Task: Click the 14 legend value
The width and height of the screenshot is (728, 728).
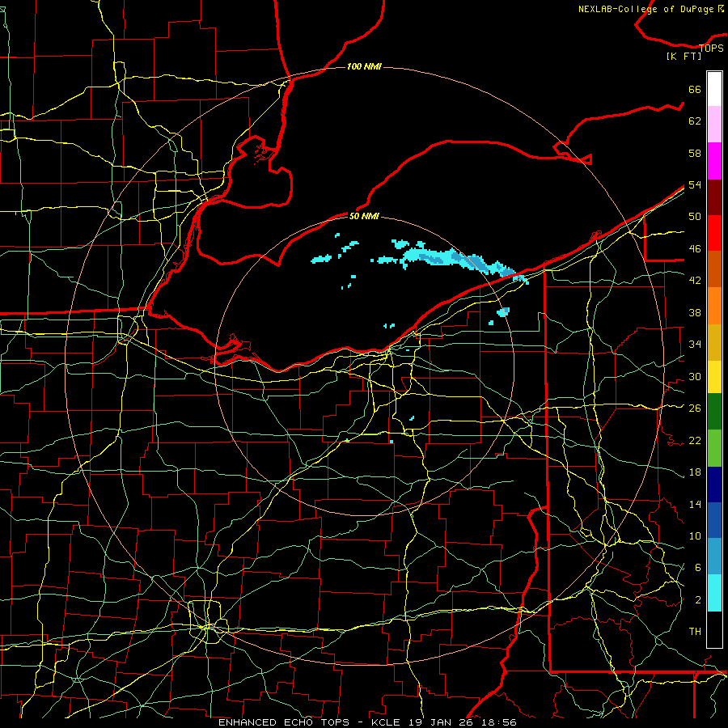Action: pyautogui.click(x=695, y=504)
